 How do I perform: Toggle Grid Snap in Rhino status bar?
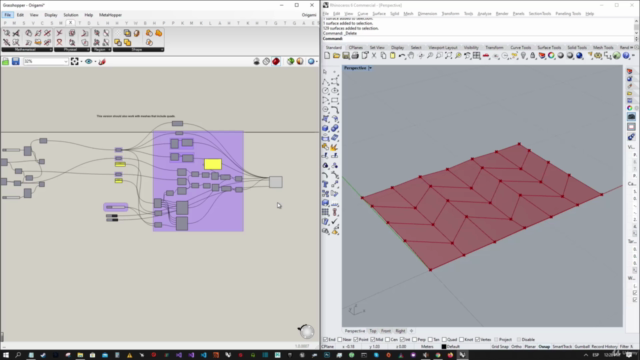(500, 347)
